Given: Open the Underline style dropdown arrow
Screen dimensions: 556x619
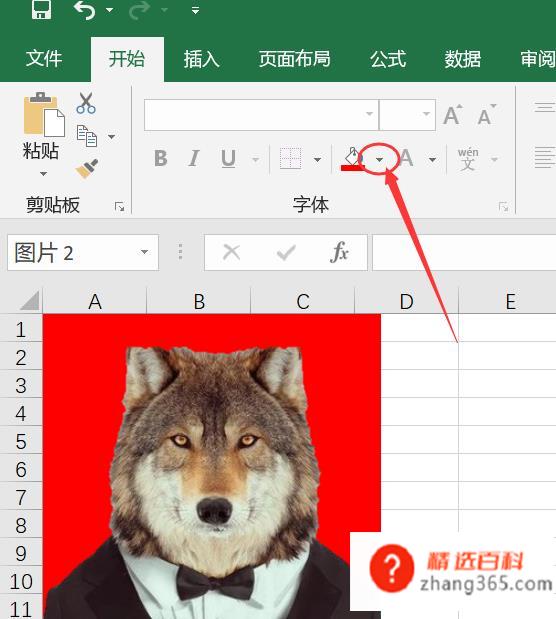Looking at the screenshot, I should pyautogui.click(x=255, y=160).
